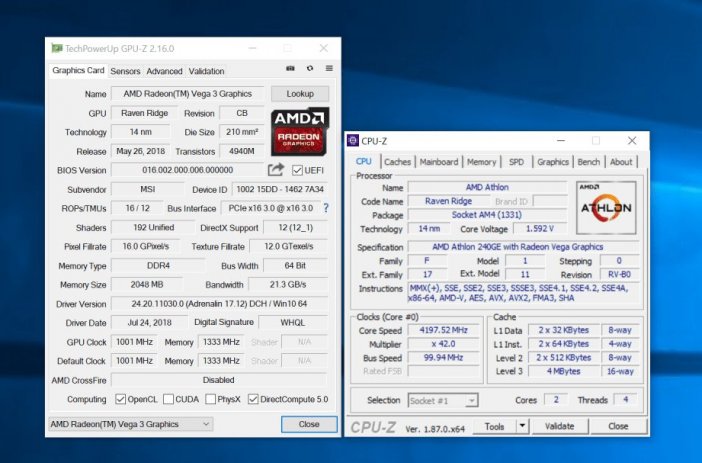Click the Driver Version field

tap(219, 304)
